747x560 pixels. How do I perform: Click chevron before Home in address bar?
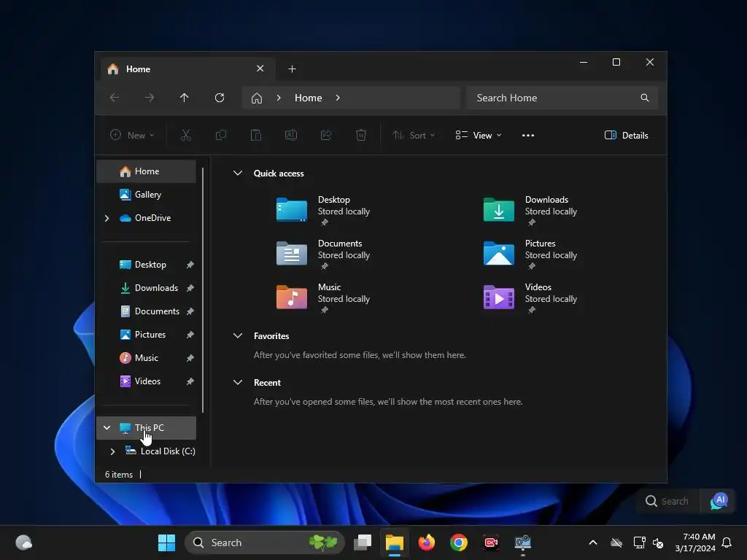279,98
